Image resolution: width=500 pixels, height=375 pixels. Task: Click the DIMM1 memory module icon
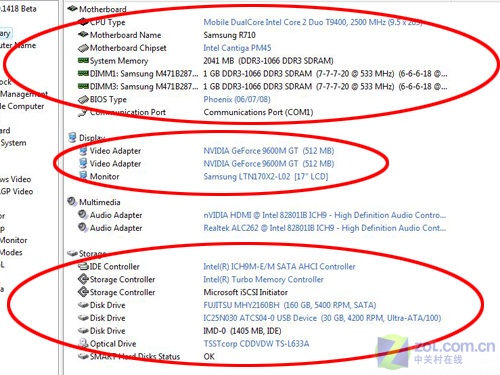click(83, 73)
